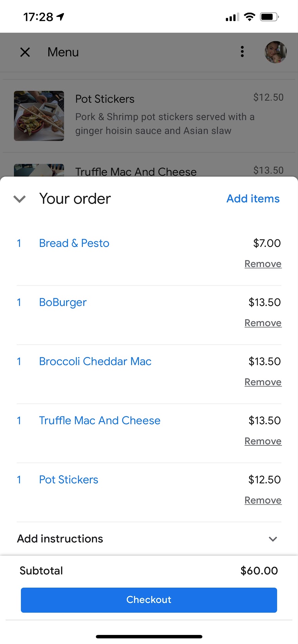Image resolution: width=298 pixels, height=644 pixels.
Task: Tap the profile avatar picture
Action: tap(275, 52)
